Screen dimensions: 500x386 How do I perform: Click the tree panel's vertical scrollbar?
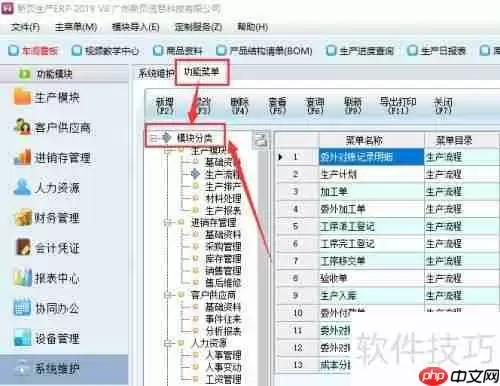point(263,267)
